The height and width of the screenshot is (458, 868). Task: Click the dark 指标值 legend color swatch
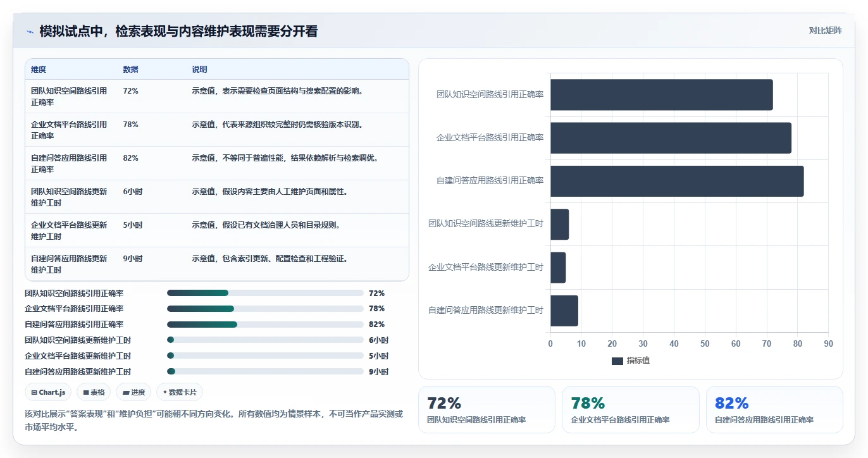pyautogui.click(x=617, y=361)
